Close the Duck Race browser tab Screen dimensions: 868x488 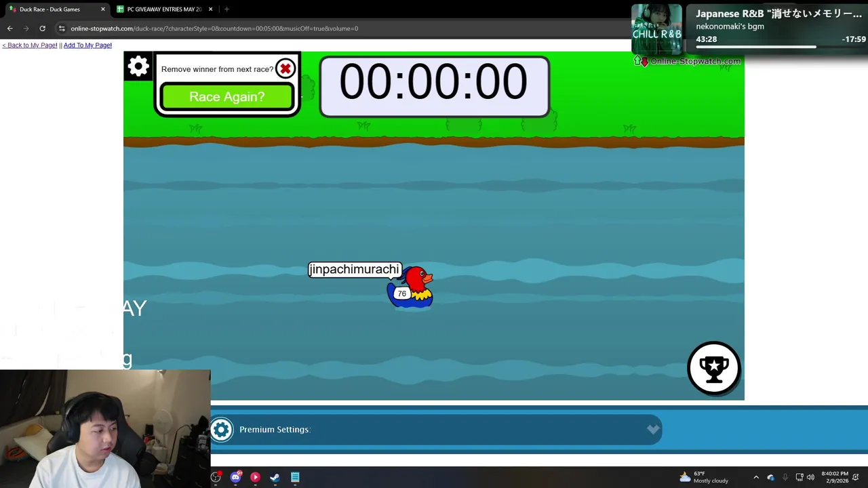pos(103,9)
